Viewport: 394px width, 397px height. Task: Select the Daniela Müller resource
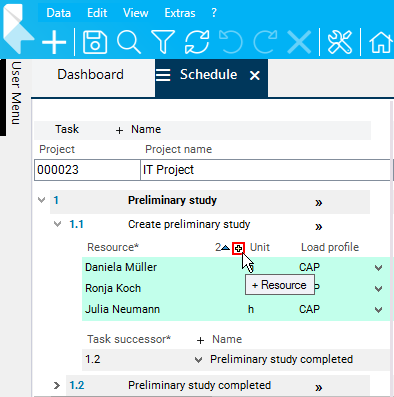pyautogui.click(x=121, y=267)
